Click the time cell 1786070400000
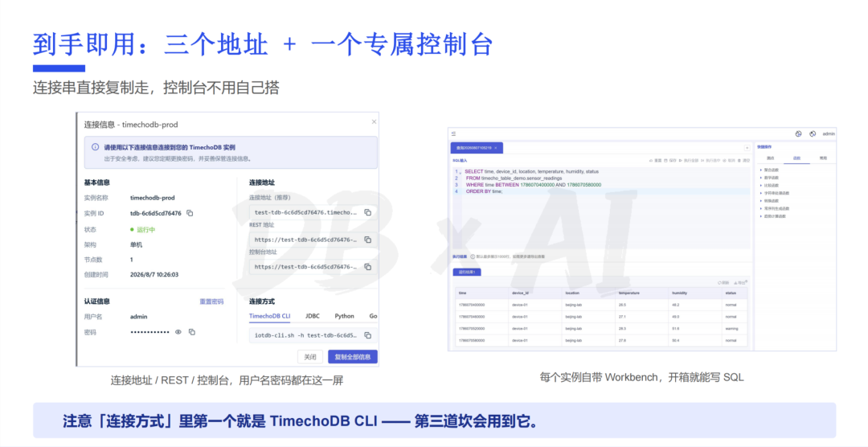The height and width of the screenshot is (447, 868). [481, 306]
